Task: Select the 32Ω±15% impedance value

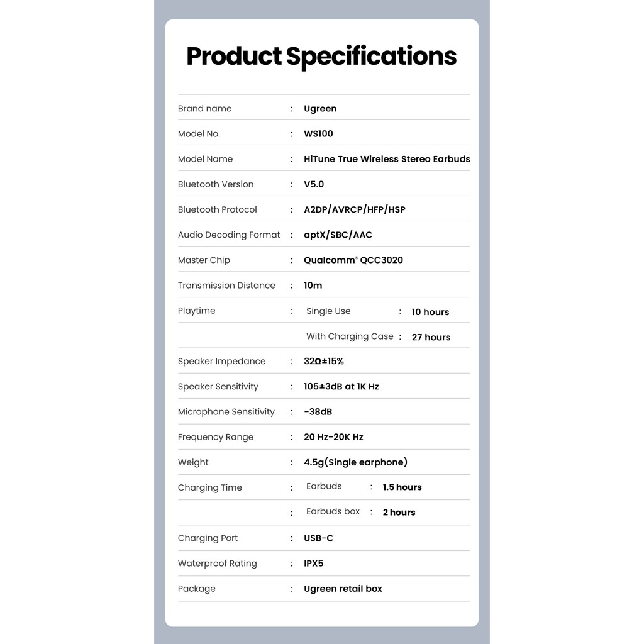Action: pos(324,361)
